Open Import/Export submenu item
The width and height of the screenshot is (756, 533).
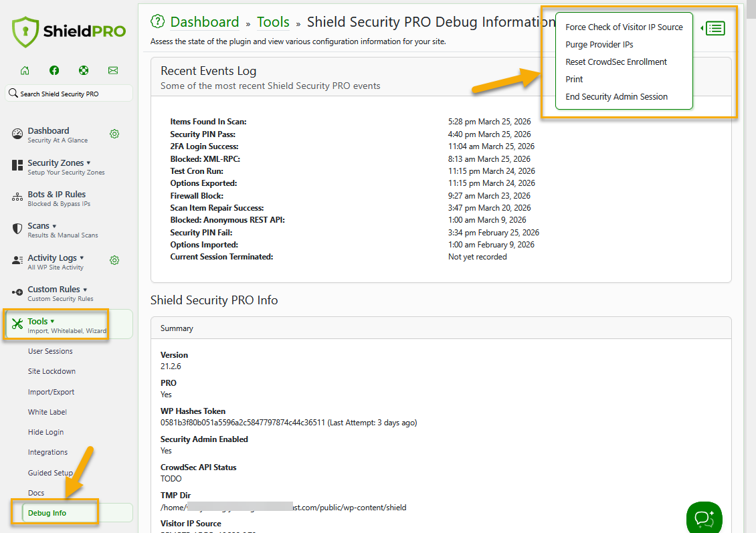[51, 392]
